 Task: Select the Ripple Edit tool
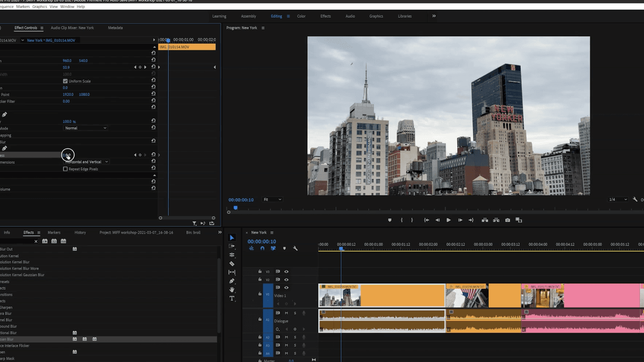click(x=231, y=255)
